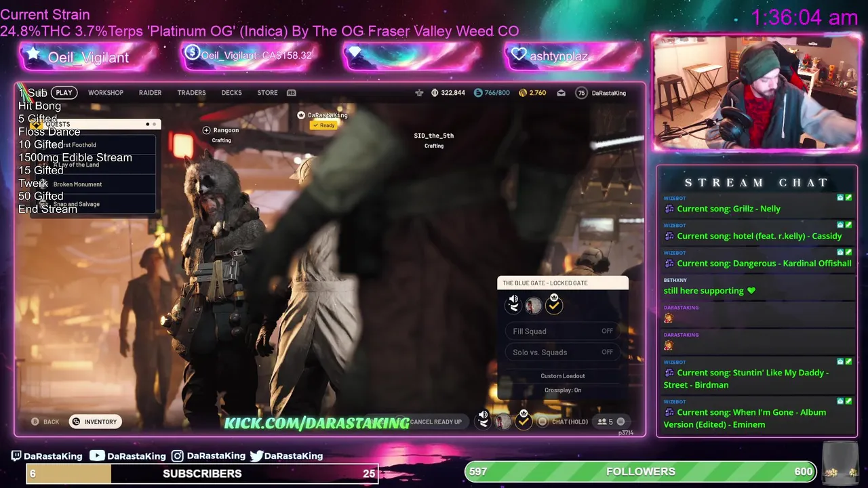Click the dollar icon on donation banner

point(192,52)
